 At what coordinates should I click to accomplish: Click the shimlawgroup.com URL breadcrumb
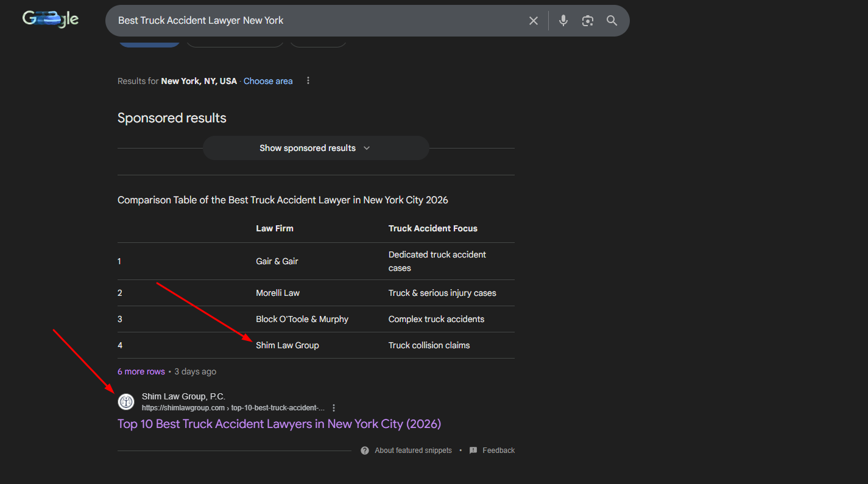pos(233,408)
